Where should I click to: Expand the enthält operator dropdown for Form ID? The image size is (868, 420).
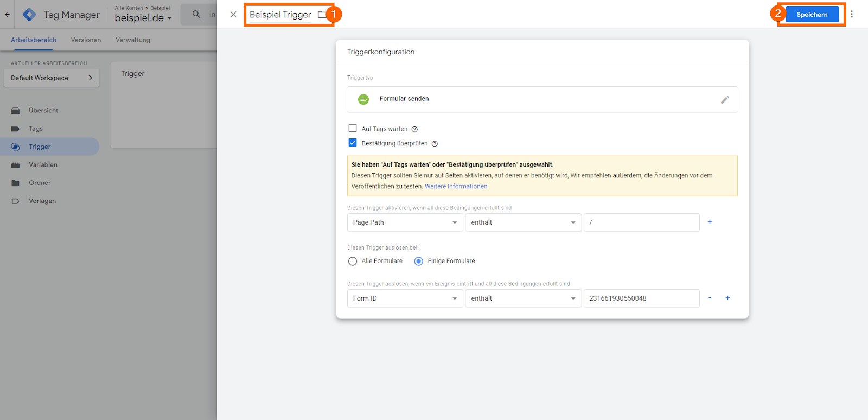(x=523, y=298)
